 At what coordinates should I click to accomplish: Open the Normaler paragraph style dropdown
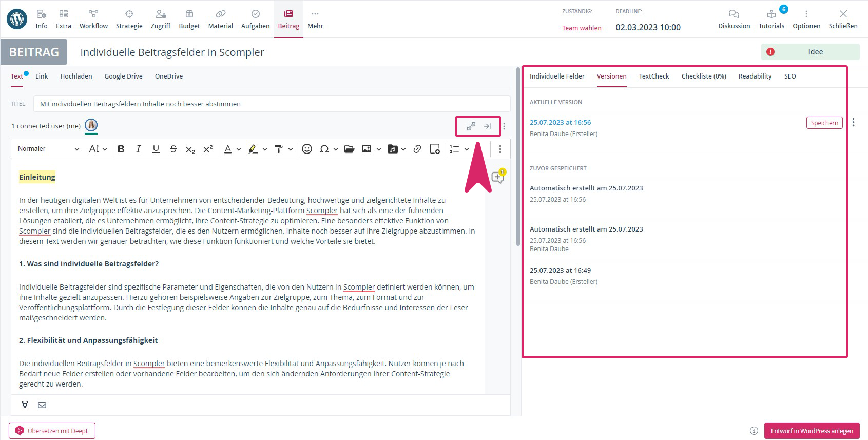click(x=48, y=149)
